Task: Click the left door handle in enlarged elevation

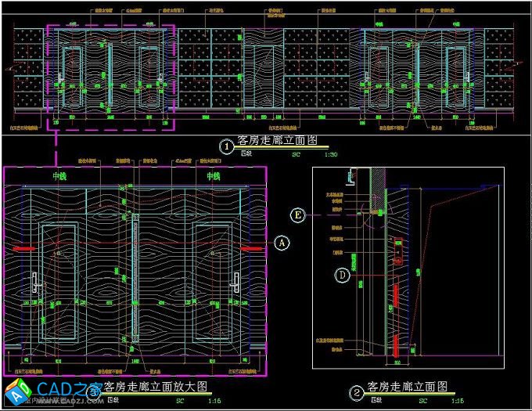Action: coord(36,283)
